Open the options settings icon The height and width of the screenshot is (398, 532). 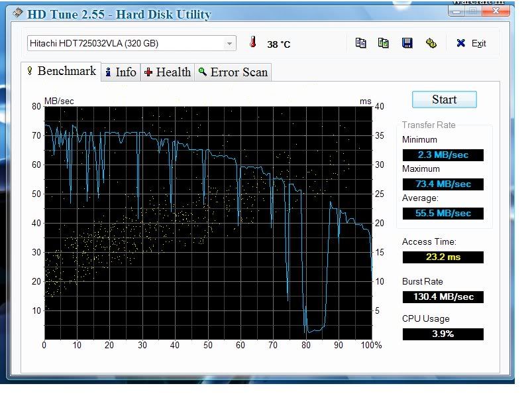[x=431, y=43]
